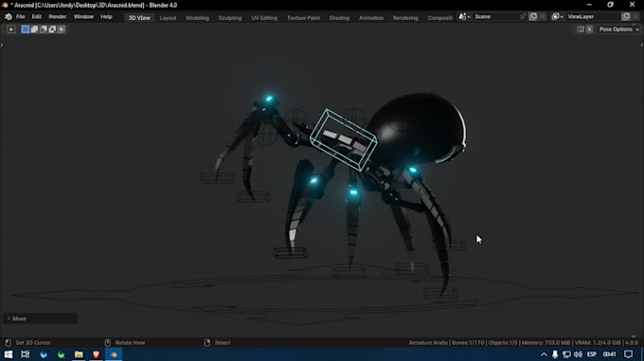Viewport: 644px width, 361px height.
Task: Switch to the Texture Paint workspace tab
Action: coord(303,18)
